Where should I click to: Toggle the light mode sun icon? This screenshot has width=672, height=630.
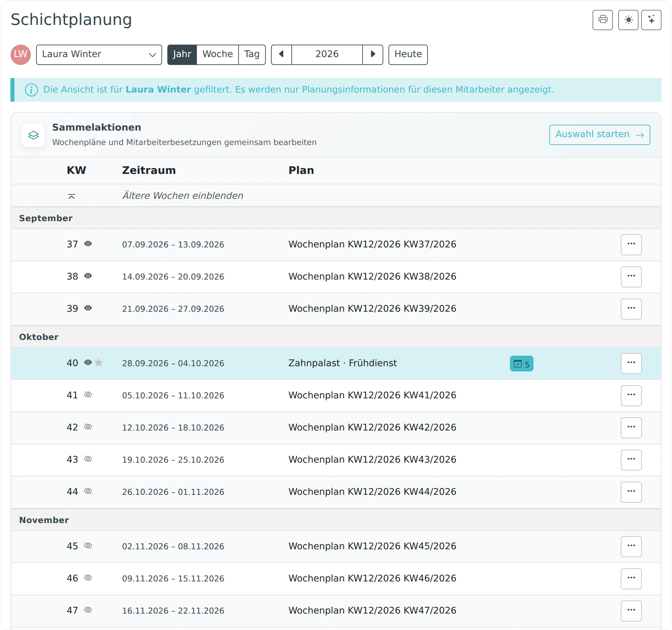point(628,20)
